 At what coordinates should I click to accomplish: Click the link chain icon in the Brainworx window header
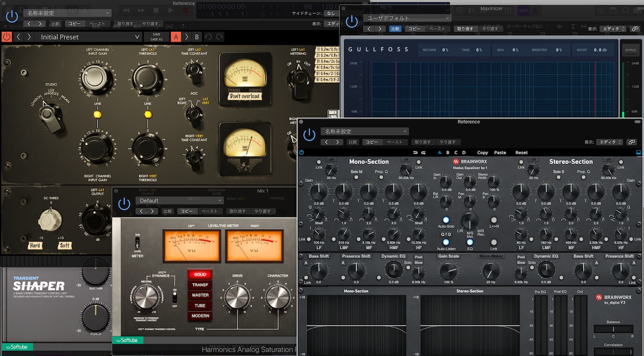pyautogui.click(x=631, y=142)
